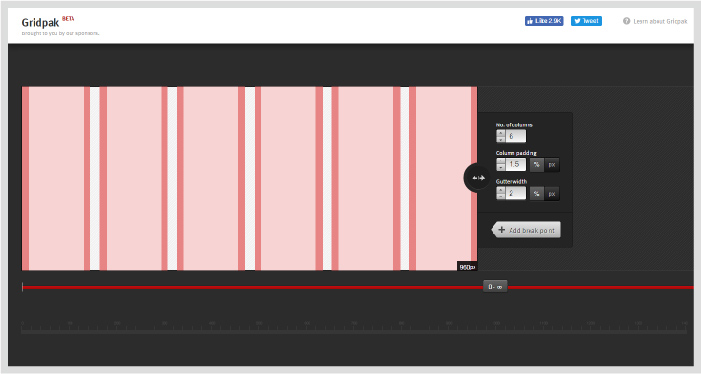The height and width of the screenshot is (374, 701).
Task: Click the question mark help icon
Action: pyautogui.click(x=626, y=21)
